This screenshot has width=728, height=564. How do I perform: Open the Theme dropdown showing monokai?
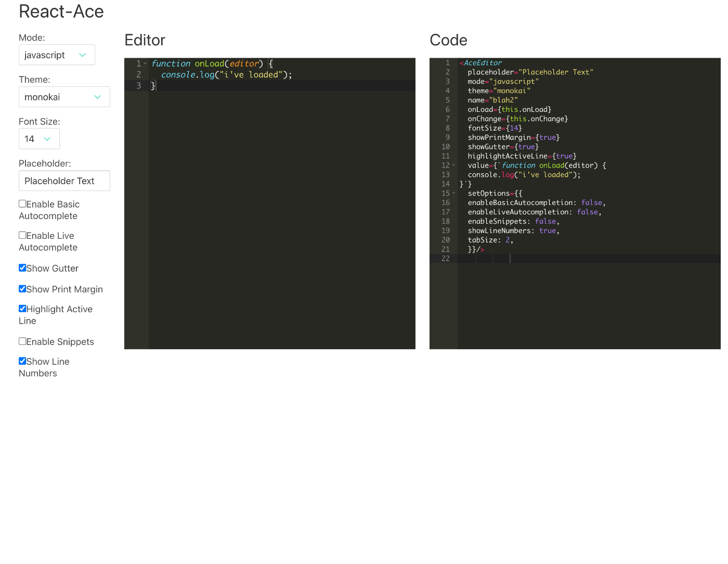[x=64, y=97]
